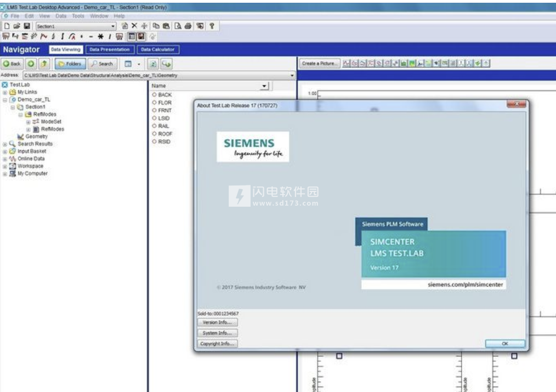Click the Search button in navigator
The image size is (556, 392).
click(103, 64)
